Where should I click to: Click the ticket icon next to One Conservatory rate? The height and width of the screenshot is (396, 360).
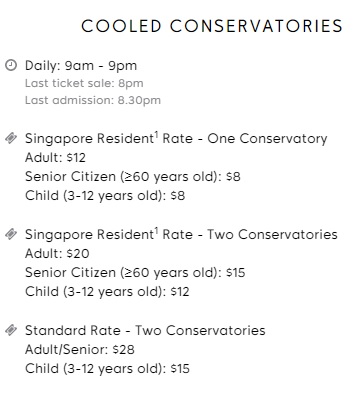coord(11,138)
